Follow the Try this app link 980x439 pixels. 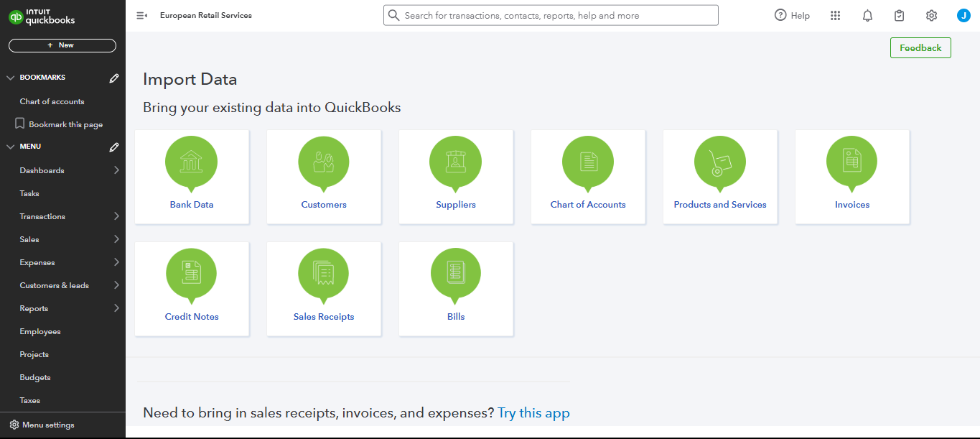click(533, 413)
